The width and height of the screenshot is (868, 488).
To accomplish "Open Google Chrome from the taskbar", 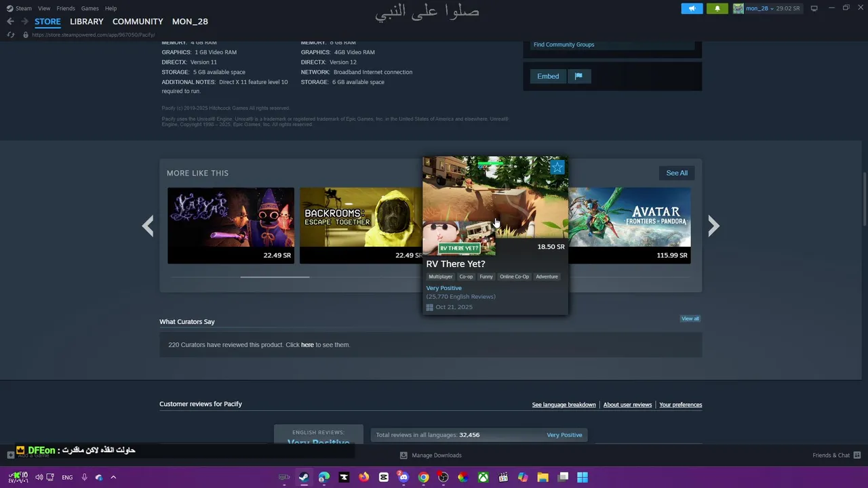I will tap(423, 477).
